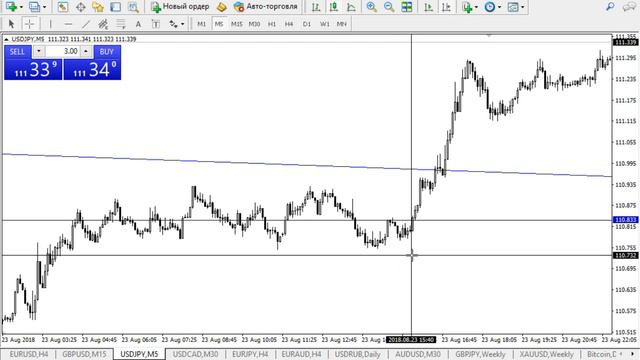Viewport: 640px width, 360px height.
Task: Click the templates icon
Action: pyautogui.click(x=513, y=7)
